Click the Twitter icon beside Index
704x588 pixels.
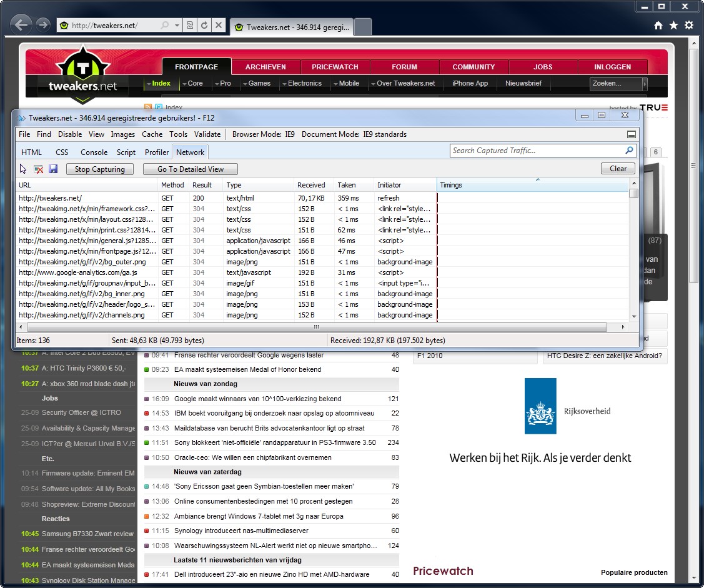tap(159, 107)
